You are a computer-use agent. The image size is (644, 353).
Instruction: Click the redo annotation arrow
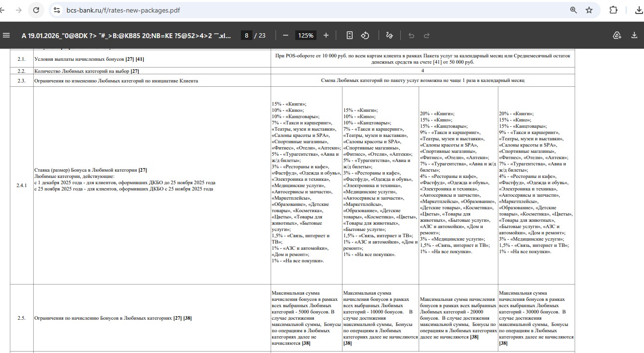coord(427,35)
